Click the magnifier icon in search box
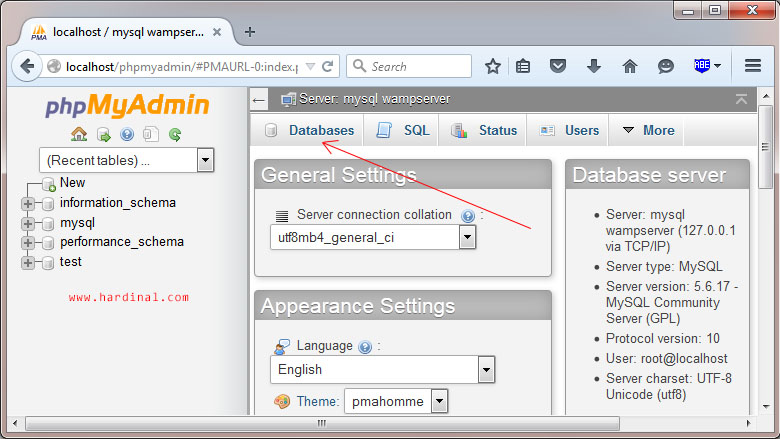This screenshot has width=780, height=439. [359, 66]
